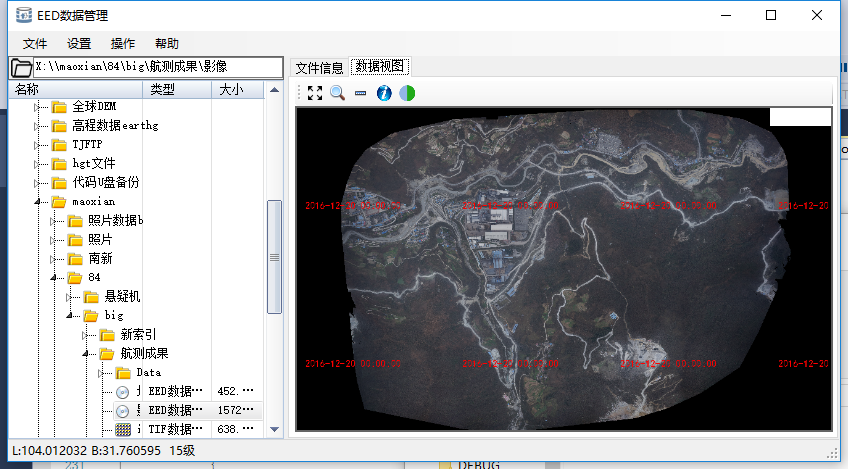848x469 pixels.
Task: Toggle the half-circle contrast icon
Action: (407, 93)
